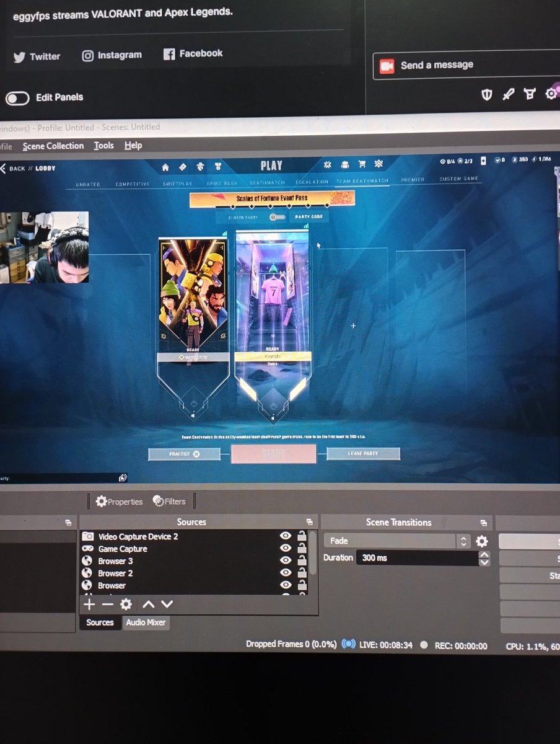560x744 pixels.
Task: Click the Practice button in Valorant lobby
Action: (x=184, y=454)
